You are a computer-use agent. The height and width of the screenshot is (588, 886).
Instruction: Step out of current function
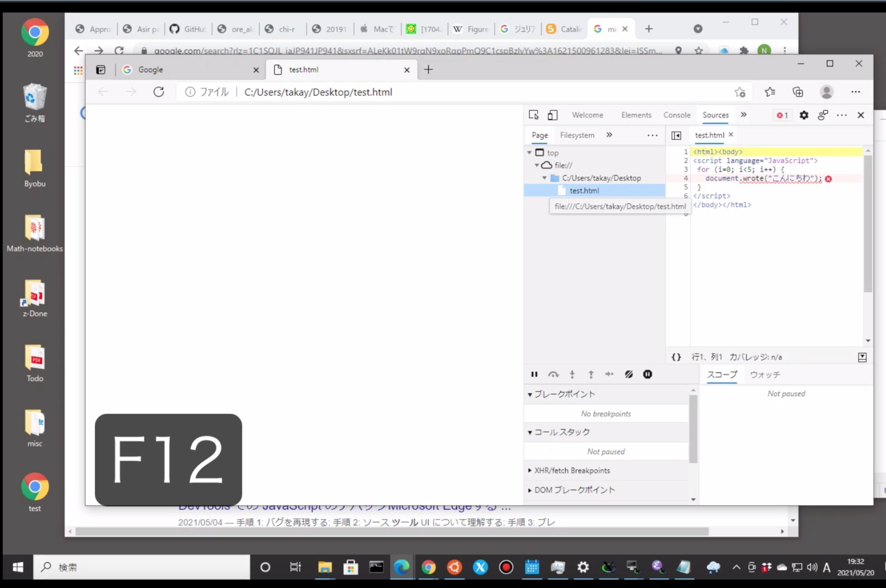(591, 374)
